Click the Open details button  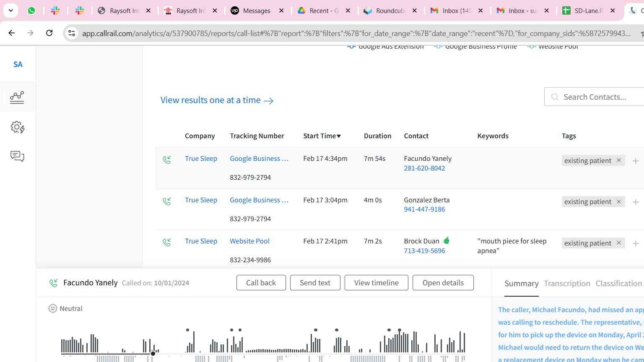pos(443,283)
